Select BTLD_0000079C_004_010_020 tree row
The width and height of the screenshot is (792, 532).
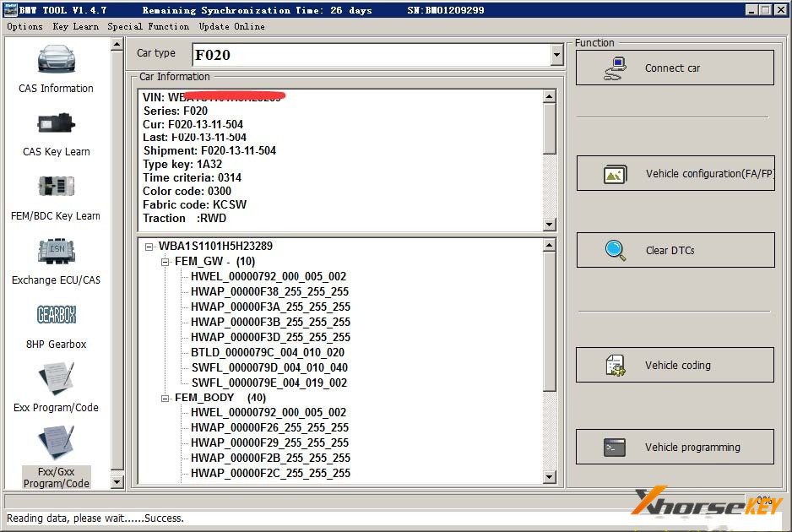click(267, 352)
